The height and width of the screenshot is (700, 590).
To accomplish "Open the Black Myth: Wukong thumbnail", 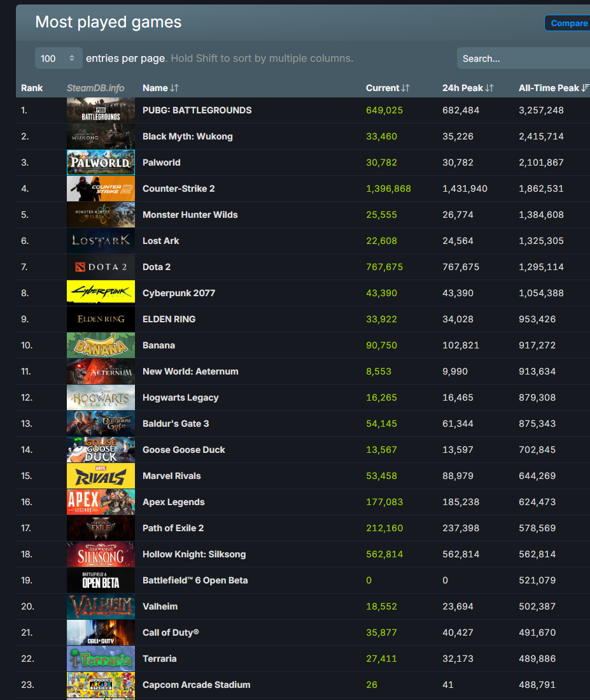I will coord(101,136).
